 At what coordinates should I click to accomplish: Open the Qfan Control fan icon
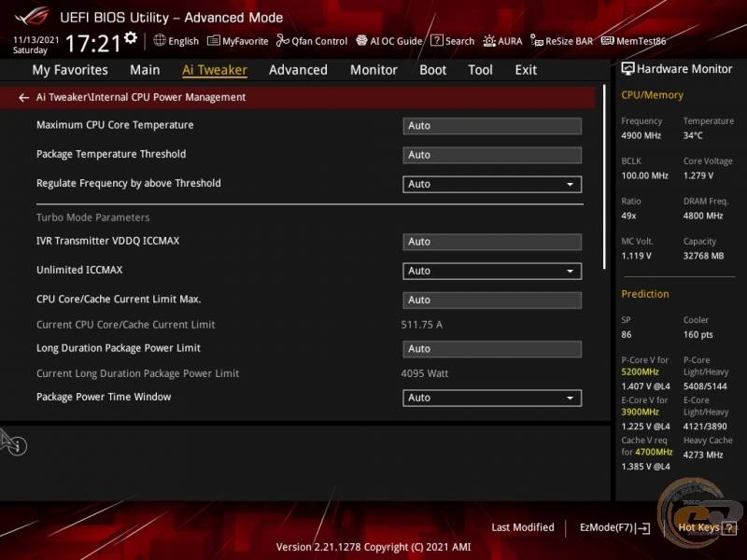[283, 40]
